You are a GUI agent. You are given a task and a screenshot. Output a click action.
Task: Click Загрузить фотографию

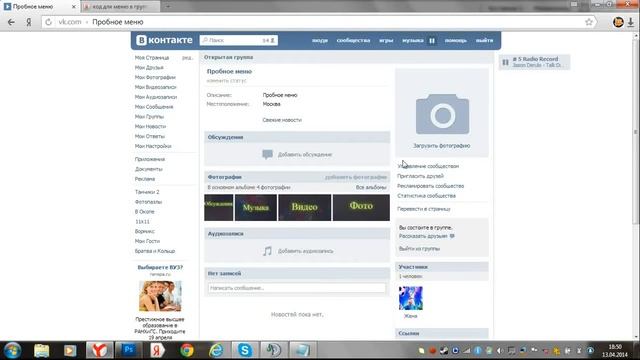(442, 146)
